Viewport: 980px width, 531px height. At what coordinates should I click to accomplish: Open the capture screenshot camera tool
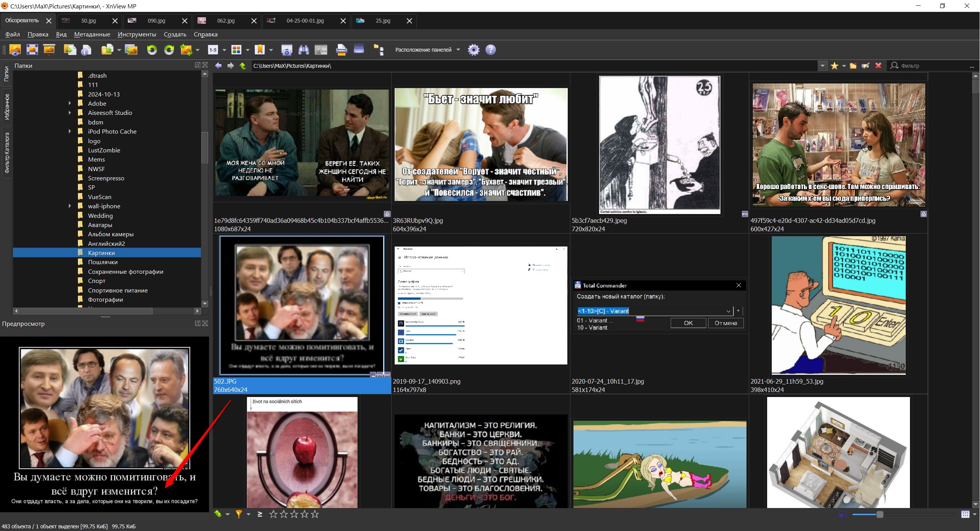(287, 50)
